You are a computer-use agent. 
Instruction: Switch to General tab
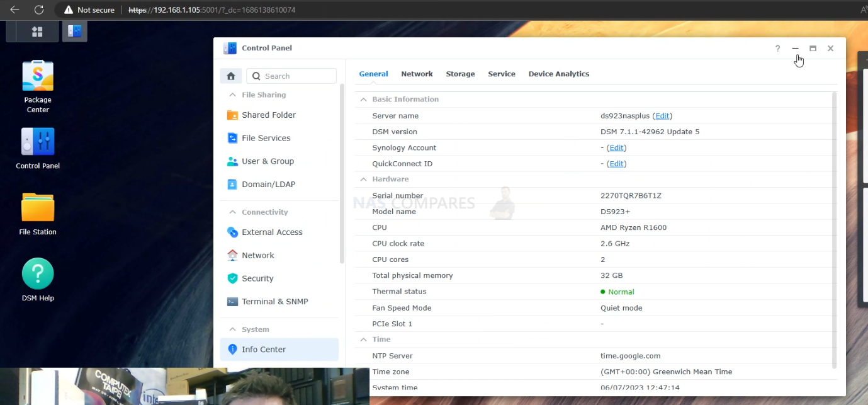click(x=373, y=74)
